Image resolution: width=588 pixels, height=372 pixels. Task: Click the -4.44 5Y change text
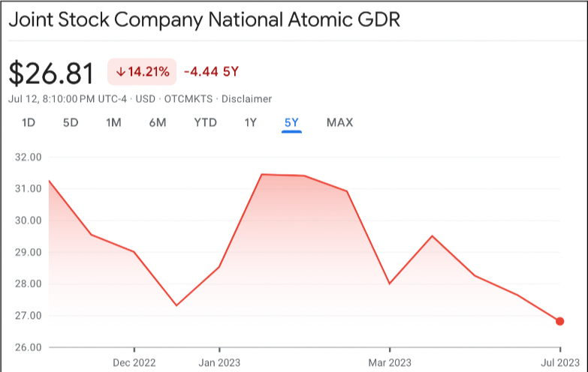pos(212,71)
